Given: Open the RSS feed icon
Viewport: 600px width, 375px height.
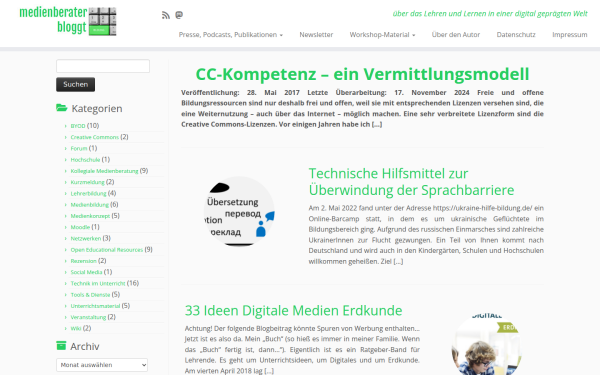Looking at the screenshot, I should click(x=166, y=15).
